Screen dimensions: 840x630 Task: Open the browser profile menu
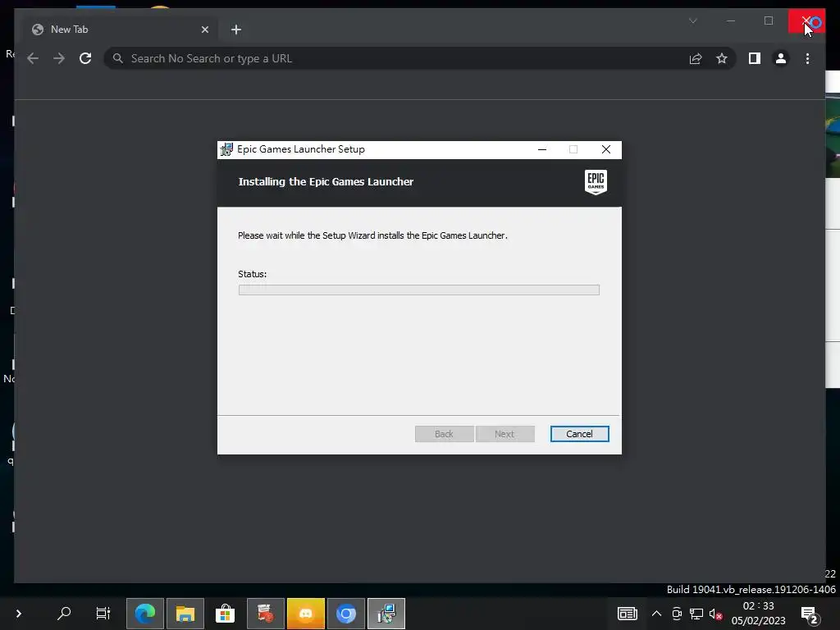click(x=781, y=58)
